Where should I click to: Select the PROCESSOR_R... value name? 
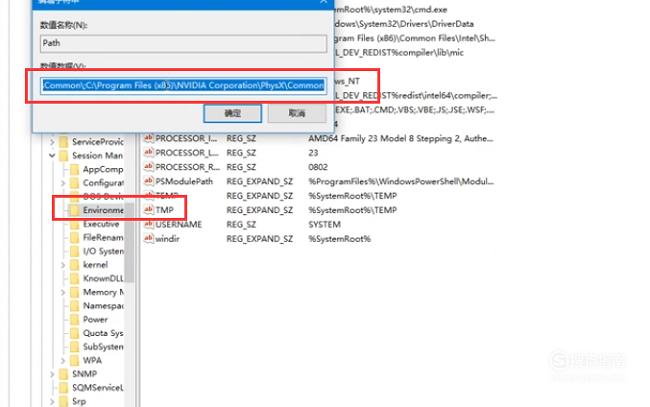point(187,167)
